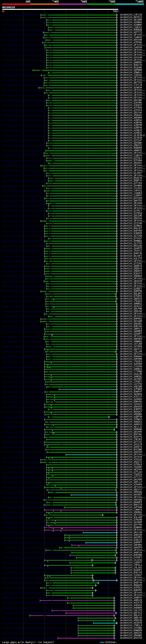Select the UniRef100_Q6P8E8 label
Image resolution: width=146 pixels, height=644 pixels.
[131, 339]
